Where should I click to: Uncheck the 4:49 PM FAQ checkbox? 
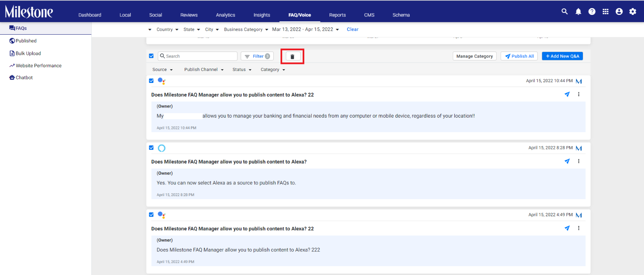coord(151,214)
